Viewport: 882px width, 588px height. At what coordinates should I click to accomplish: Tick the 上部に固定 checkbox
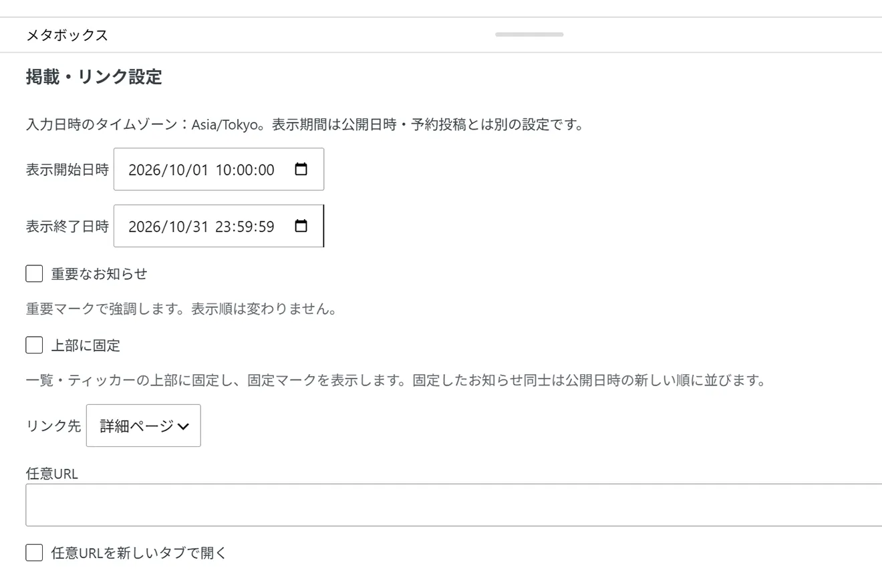(x=34, y=345)
